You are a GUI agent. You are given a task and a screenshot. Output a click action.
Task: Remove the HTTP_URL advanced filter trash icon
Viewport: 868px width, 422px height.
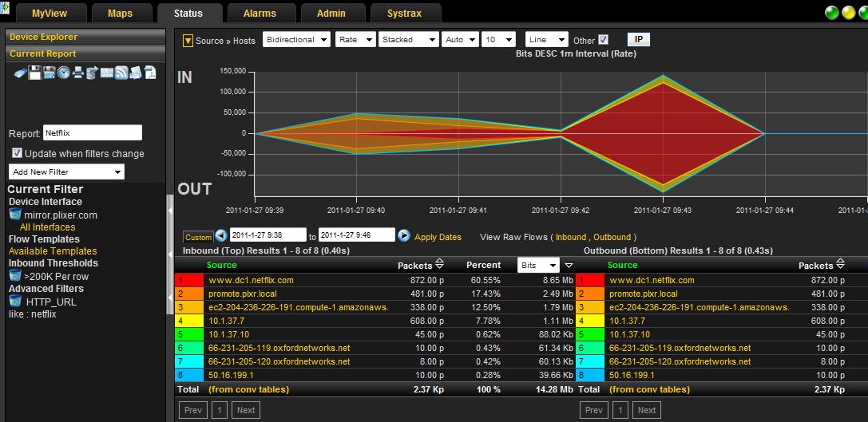point(15,301)
